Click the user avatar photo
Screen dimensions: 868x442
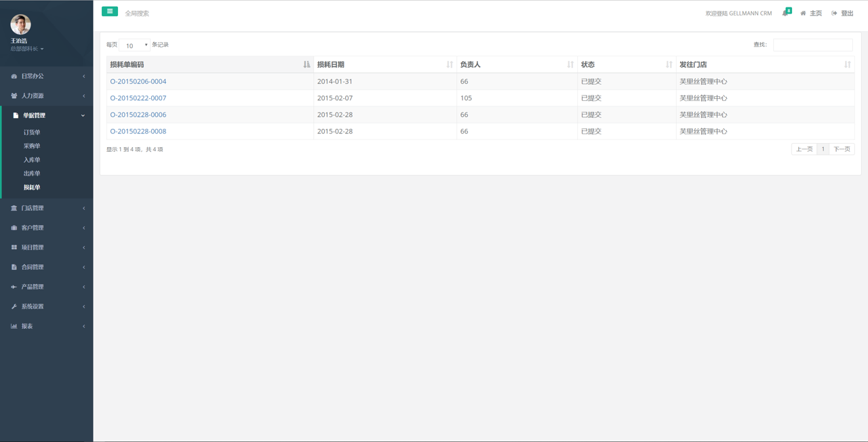point(20,24)
